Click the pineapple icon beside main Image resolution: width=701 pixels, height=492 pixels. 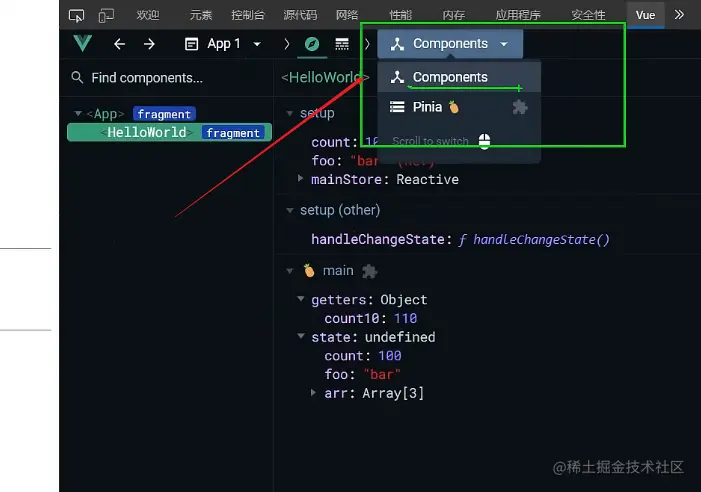[309, 271]
